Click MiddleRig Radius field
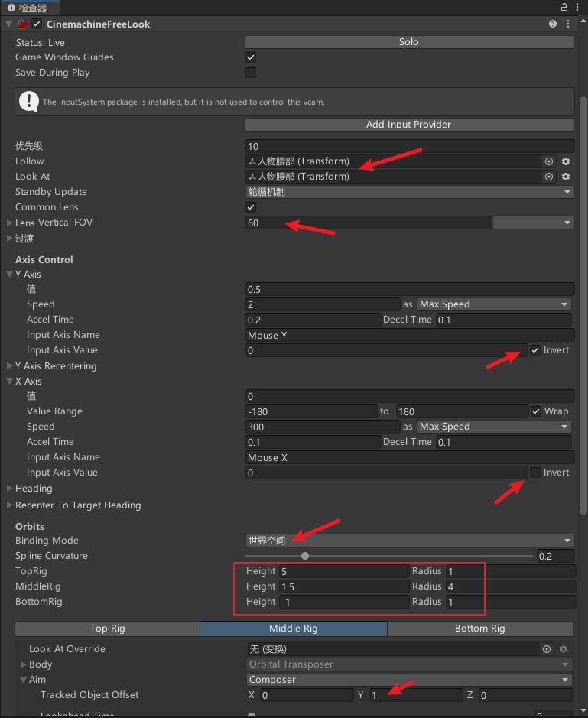This screenshot has width=588, height=718. 510,586
